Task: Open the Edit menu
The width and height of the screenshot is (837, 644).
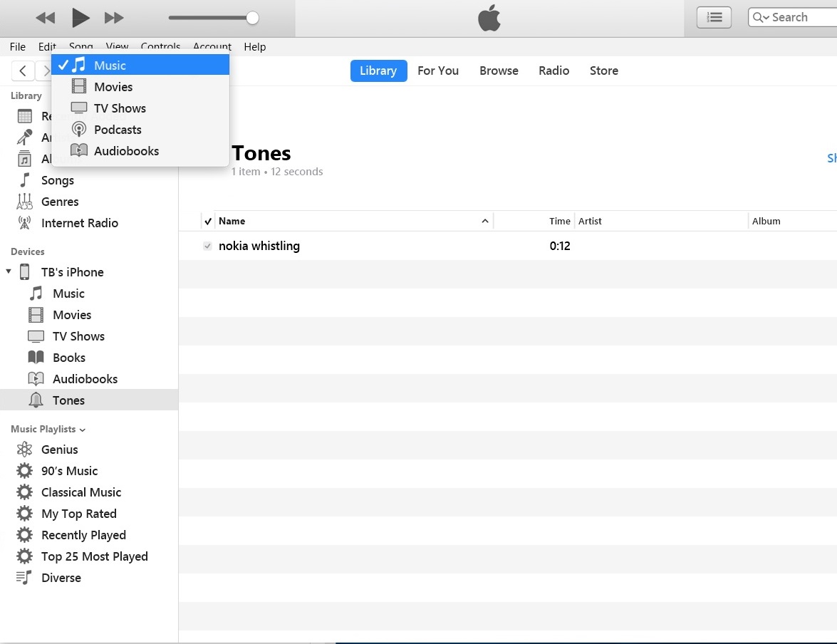Action: [47, 47]
